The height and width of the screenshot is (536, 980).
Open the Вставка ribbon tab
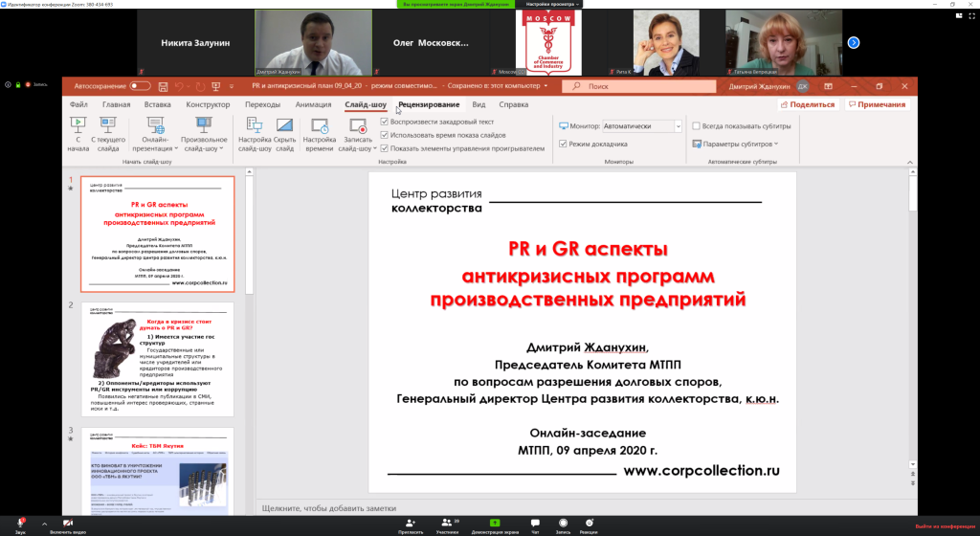pyautogui.click(x=158, y=104)
